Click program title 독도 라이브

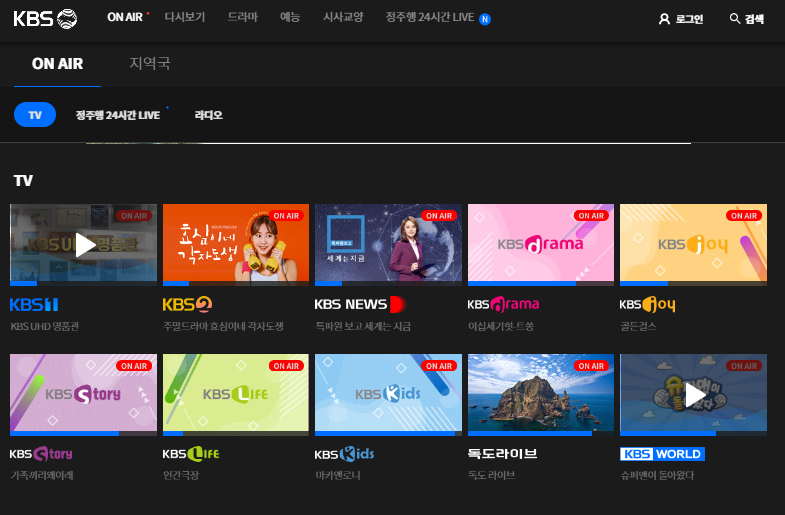coord(491,475)
